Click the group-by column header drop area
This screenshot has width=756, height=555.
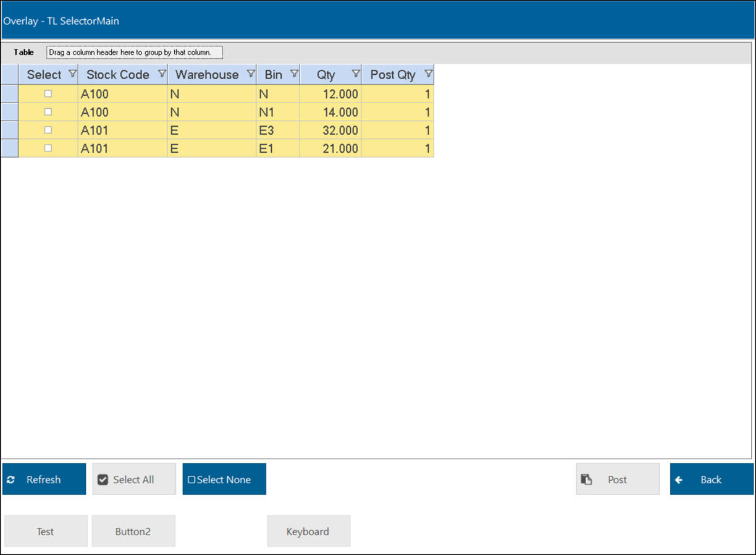tap(134, 53)
